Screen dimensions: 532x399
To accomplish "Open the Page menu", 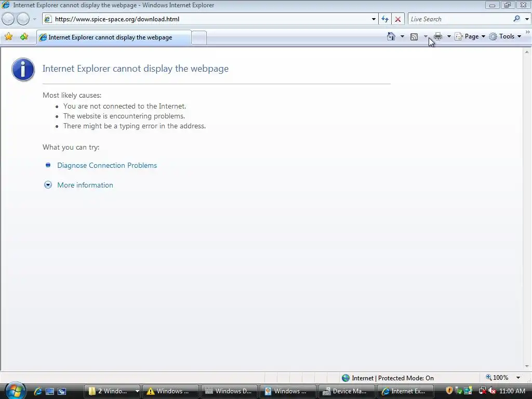I will [x=470, y=36].
